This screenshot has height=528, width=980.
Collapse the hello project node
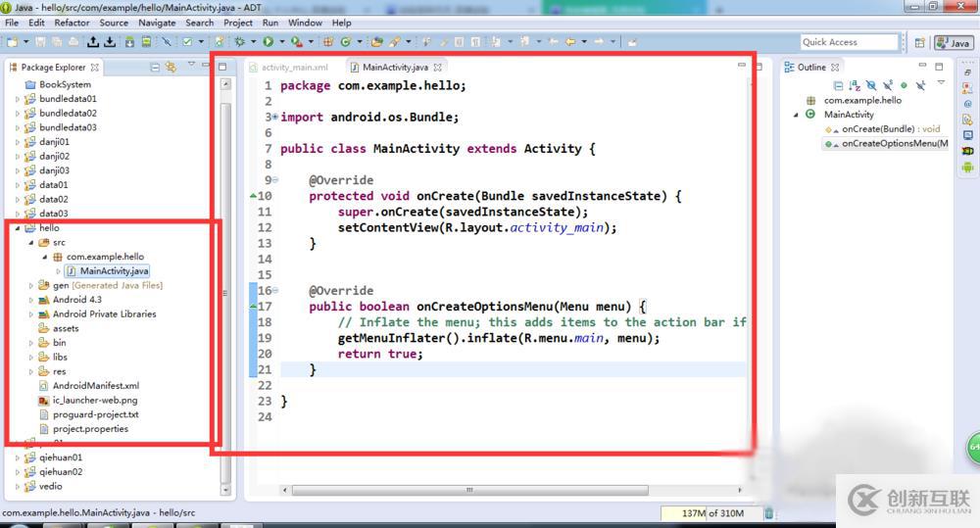[18, 228]
